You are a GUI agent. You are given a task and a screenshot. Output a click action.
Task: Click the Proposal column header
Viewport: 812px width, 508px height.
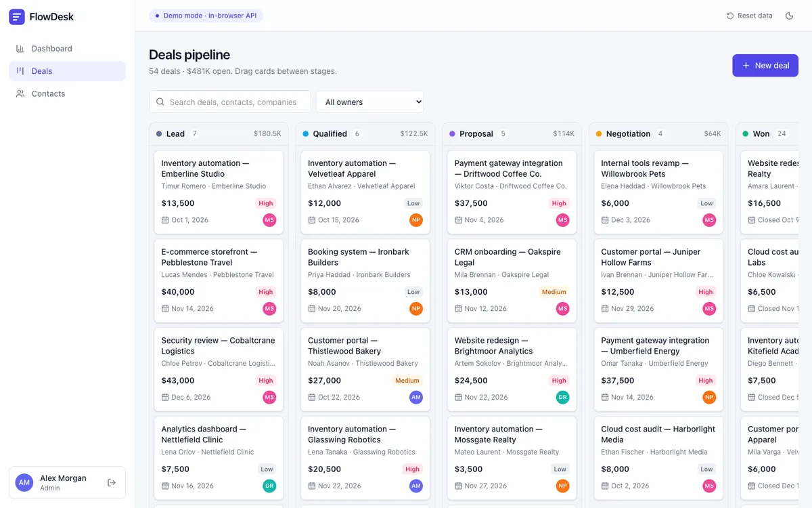[x=512, y=134]
